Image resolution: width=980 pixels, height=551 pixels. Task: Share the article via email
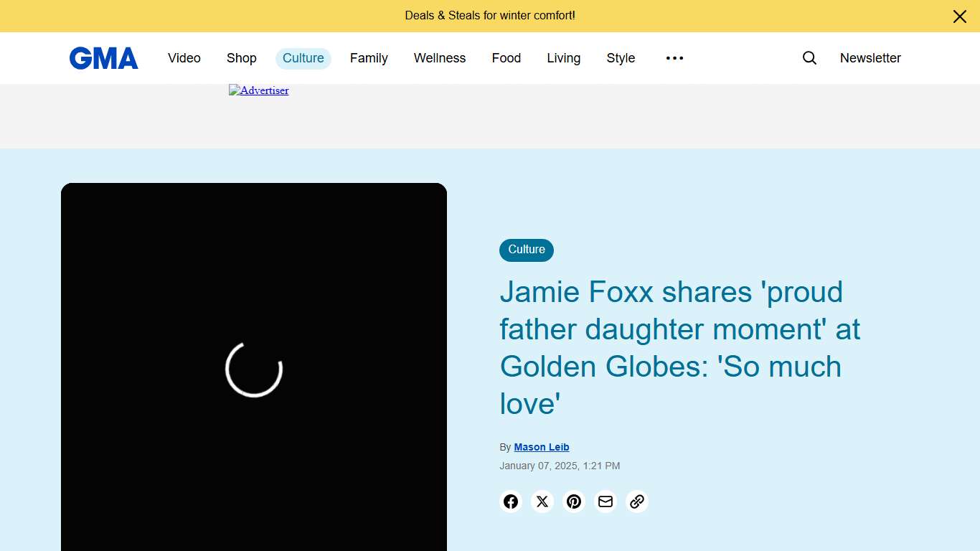coord(606,501)
